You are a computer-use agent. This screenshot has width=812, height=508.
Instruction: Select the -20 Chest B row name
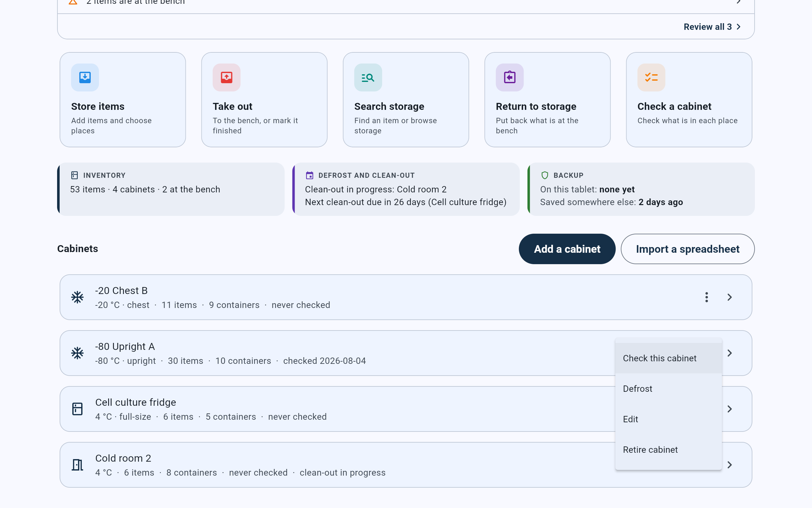click(x=121, y=291)
